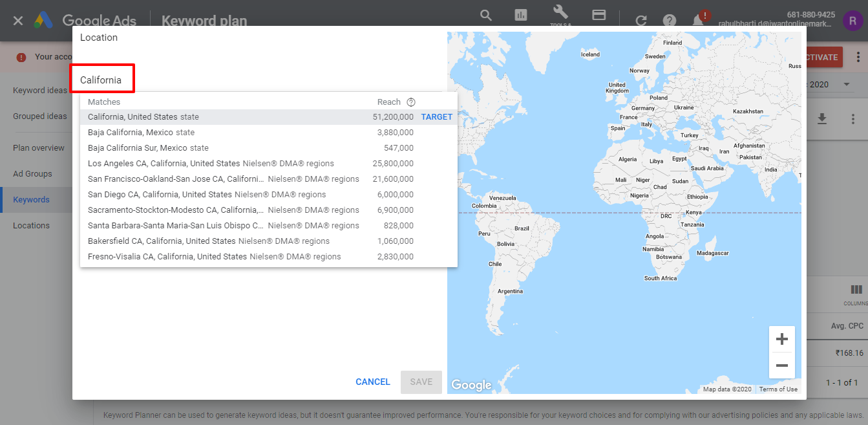Image resolution: width=868 pixels, height=425 pixels.
Task: Select Sacramento-Stockton-Modesto DMA region
Action: coord(269,210)
